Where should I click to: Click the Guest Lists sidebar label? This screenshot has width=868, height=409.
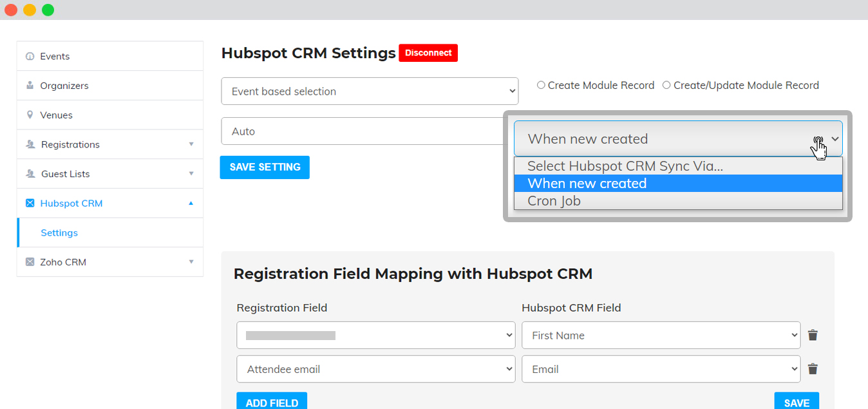tap(65, 174)
